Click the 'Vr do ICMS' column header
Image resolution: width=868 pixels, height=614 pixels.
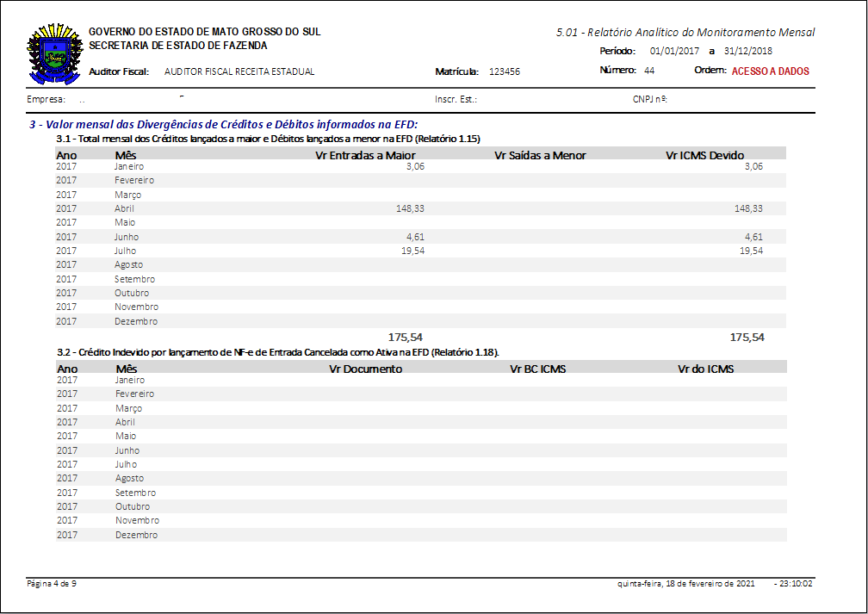(x=705, y=369)
